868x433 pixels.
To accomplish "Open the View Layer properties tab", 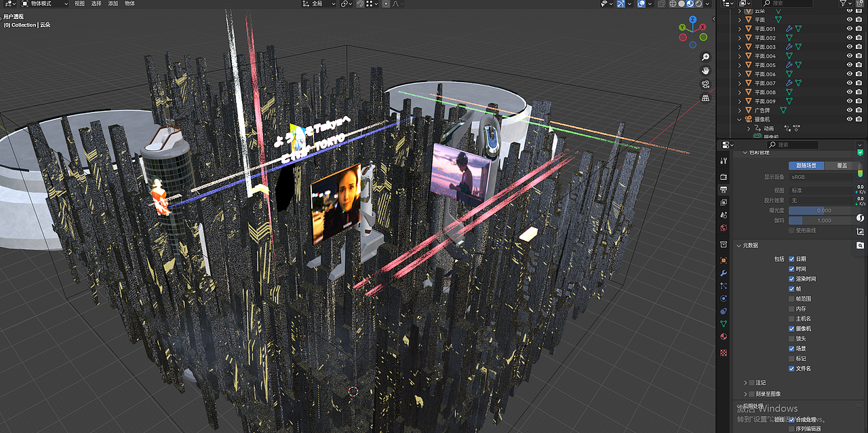I will pos(724,202).
